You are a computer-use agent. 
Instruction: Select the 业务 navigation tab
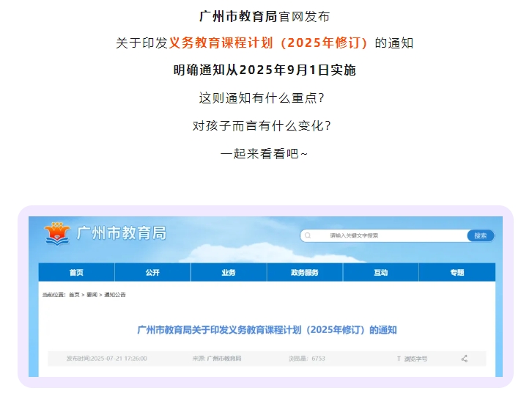[x=229, y=273]
